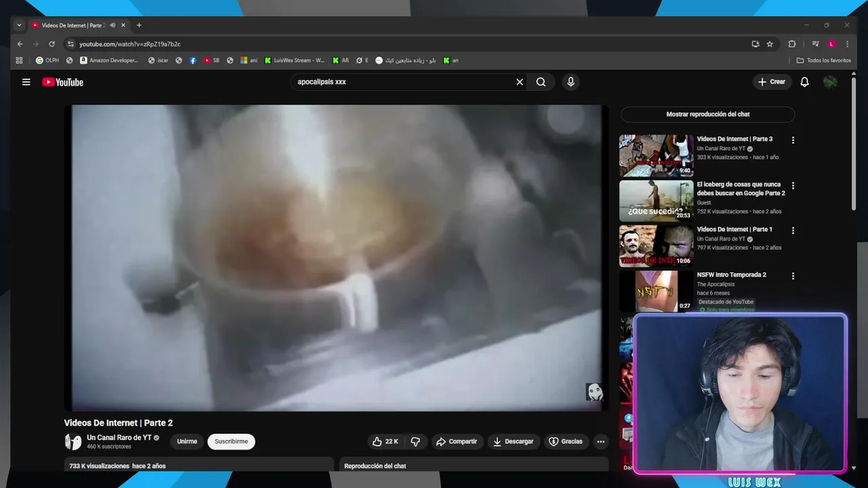
Task: Click the Gracias button
Action: (x=566, y=441)
